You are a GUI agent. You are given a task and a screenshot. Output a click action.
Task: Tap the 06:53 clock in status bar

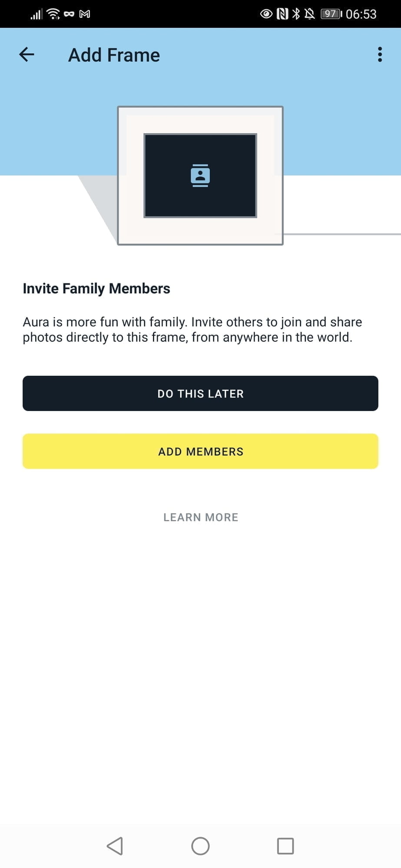tap(361, 14)
